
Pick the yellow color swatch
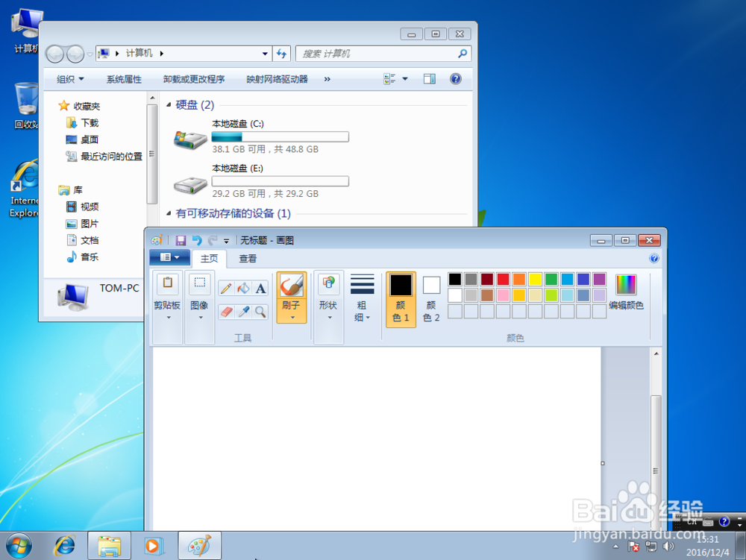tap(535, 279)
